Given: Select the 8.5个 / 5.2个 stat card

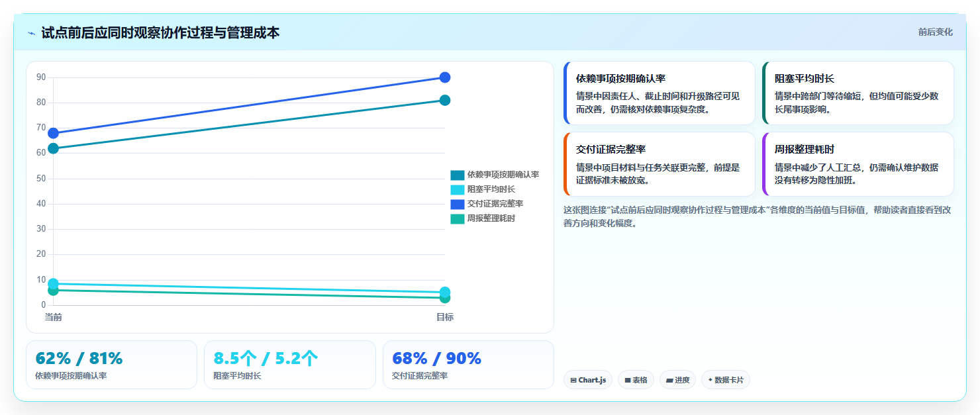Looking at the screenshot, I should (x=290, y=365).
